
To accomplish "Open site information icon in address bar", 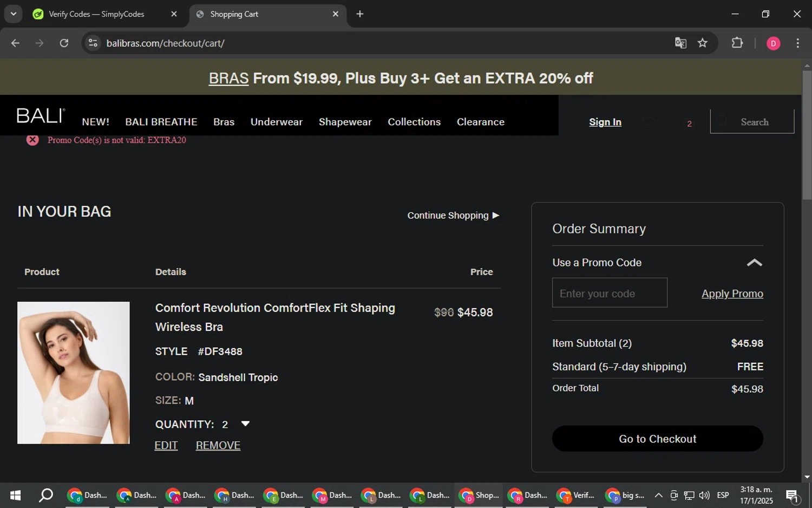I will [x=93, y=43].
